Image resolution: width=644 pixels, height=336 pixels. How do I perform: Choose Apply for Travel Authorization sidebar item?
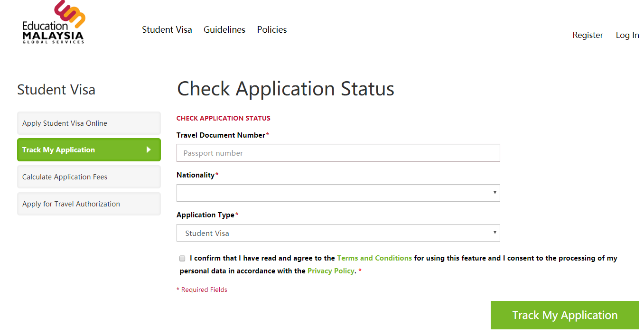pyautogui.click(x=89, y=204)
